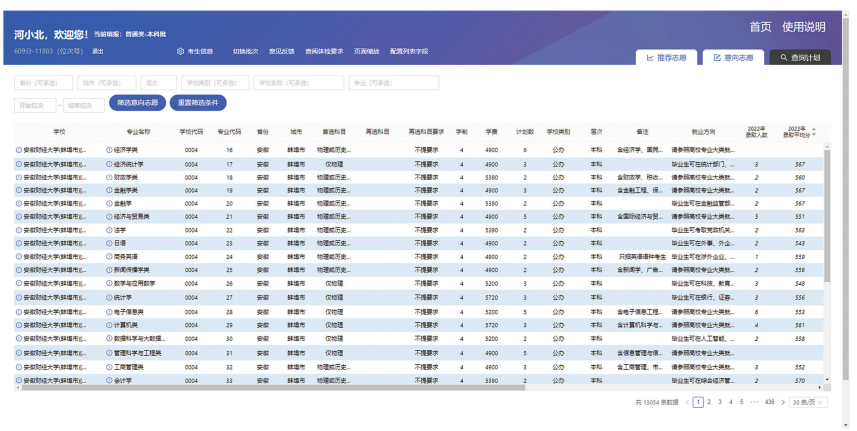Click the 重置筛选条件 button
This screenshot has width=857, height=431.
coord(198,103)
